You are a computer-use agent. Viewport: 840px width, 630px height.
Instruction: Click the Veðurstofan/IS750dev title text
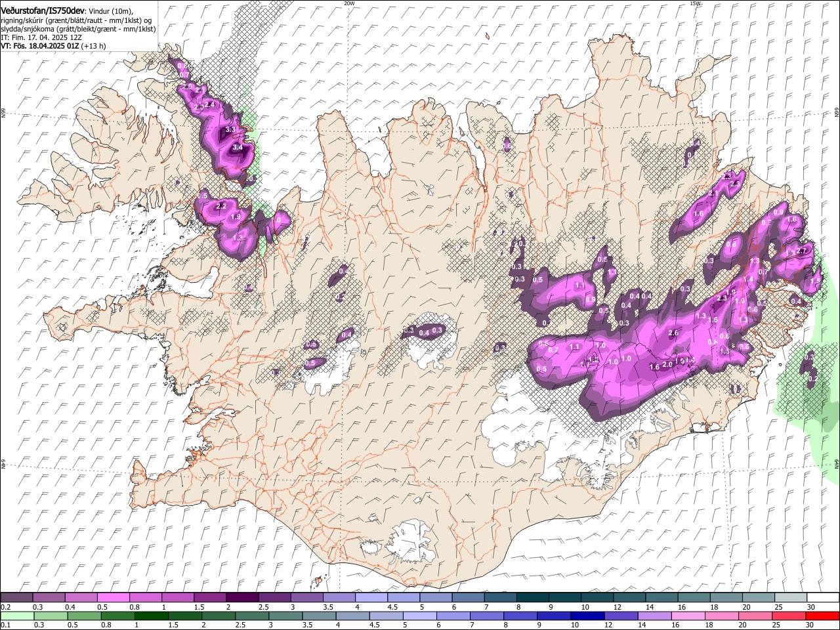click(43, 10)
